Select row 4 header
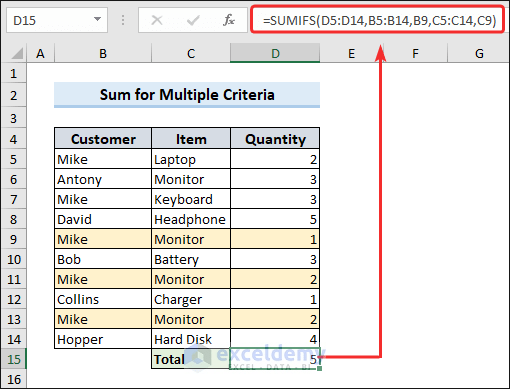510x389 pixels. 13,139
